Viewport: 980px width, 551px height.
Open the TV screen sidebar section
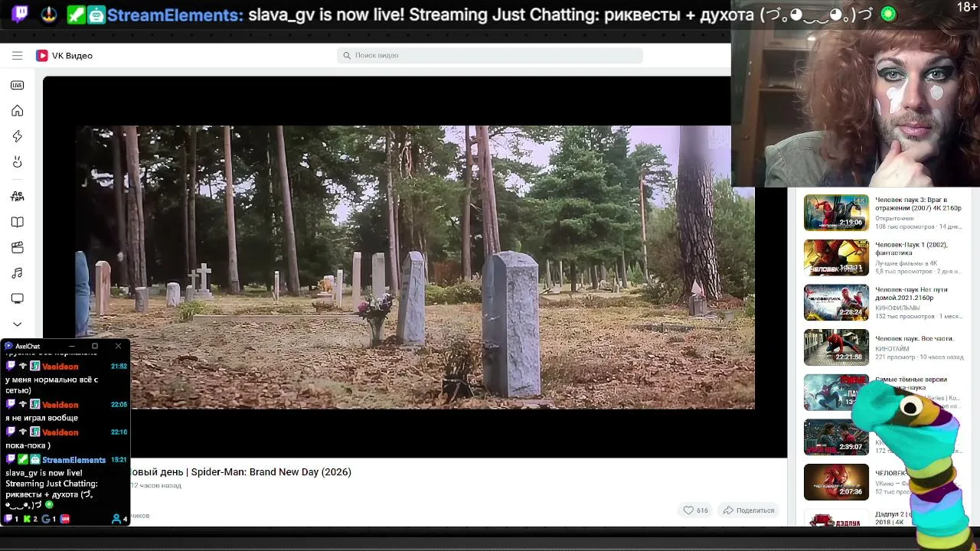coord(17,298)
